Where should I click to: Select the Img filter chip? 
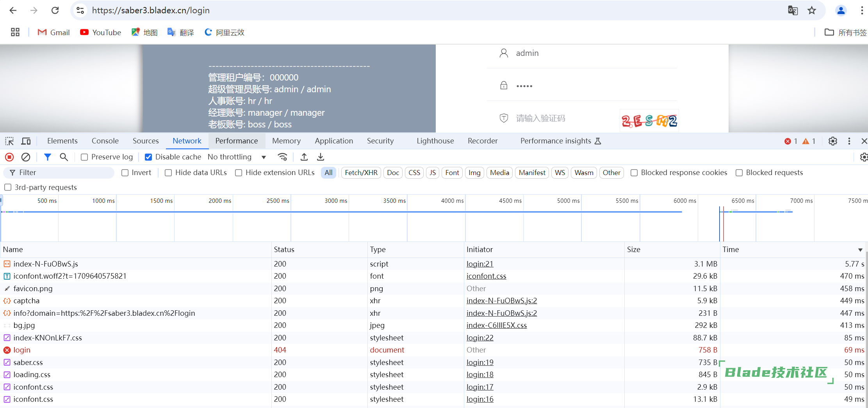point(474,173)
